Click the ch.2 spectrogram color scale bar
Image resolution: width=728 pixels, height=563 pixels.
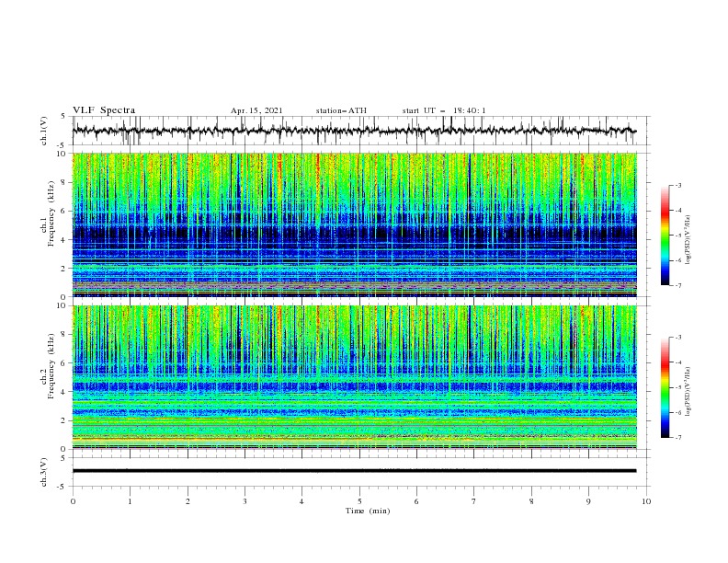pyautogui.click(x=665, y=387)
